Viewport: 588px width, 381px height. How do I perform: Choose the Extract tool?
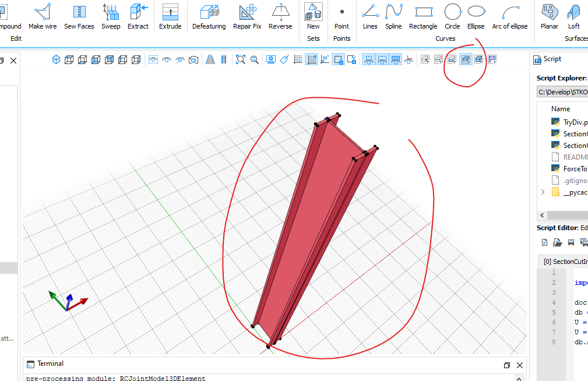138,16
